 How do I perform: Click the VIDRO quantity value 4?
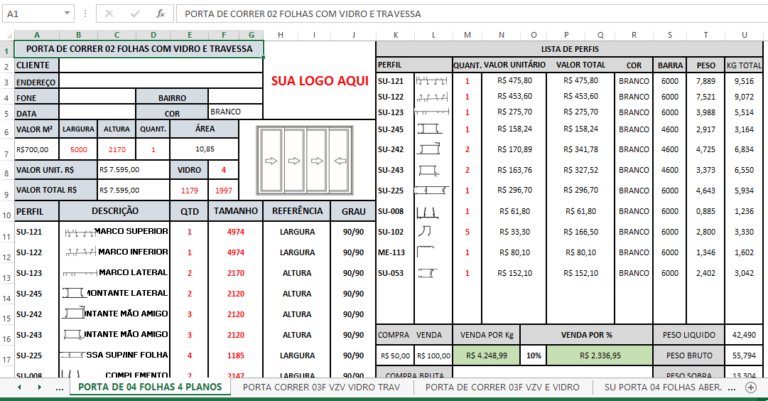(223, 170)
